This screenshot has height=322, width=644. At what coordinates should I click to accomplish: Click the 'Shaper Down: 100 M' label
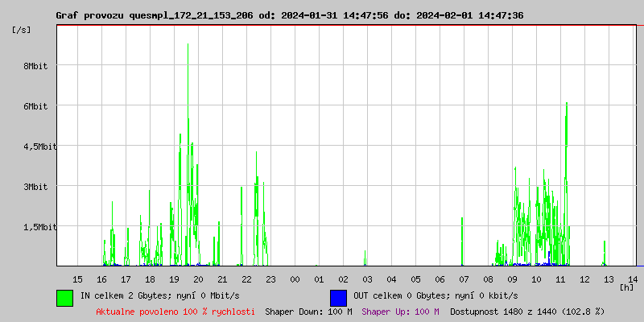(308, 312)
